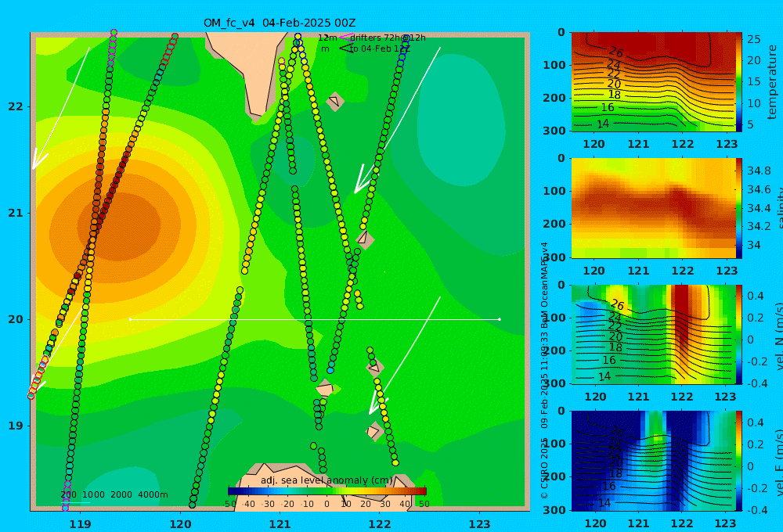
Task: Click the small island near 121.5E, 22N
Action: (334, 101)
